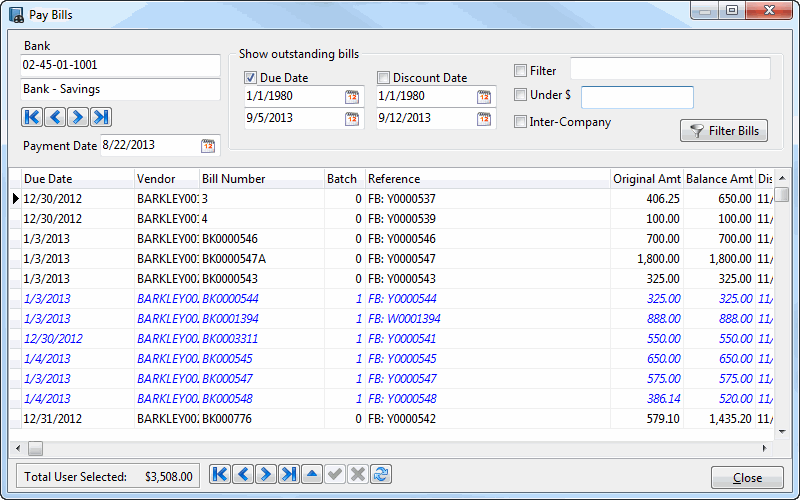Open calendar for Due Date 9/5/2013
Viewport: 800px width, 500px height.
[x=352, y=118]
